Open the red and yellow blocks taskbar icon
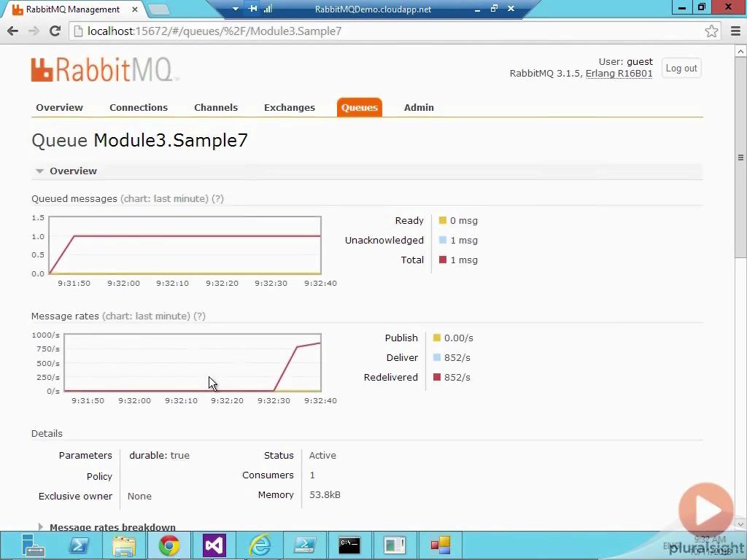 point(440,545)
